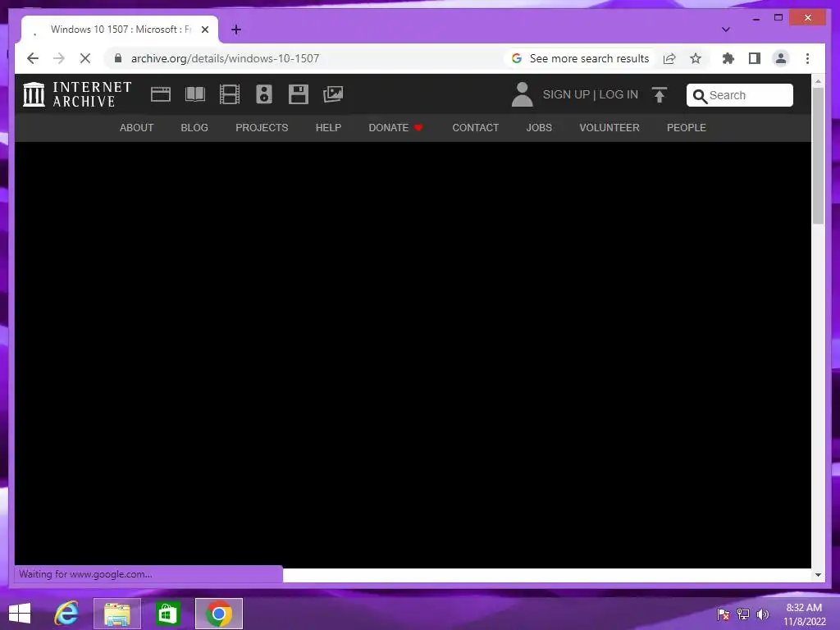
Task: Open the DONATE menu item
Action: (x=395, y=127)
